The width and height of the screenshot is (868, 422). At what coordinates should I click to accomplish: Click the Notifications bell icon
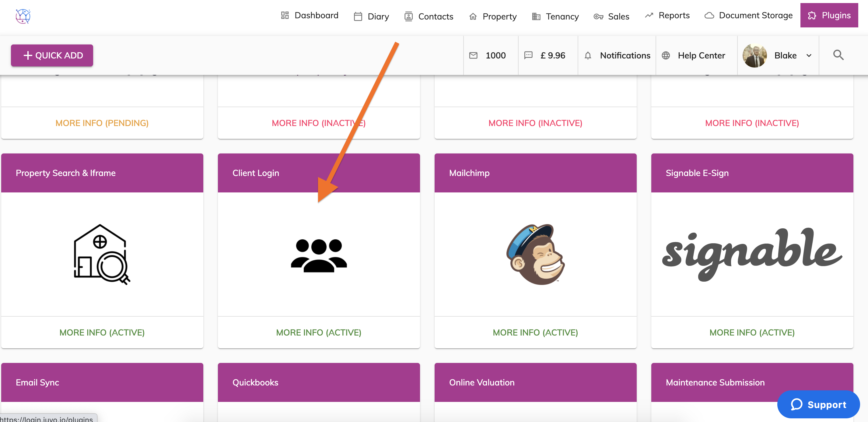[588, 55]
